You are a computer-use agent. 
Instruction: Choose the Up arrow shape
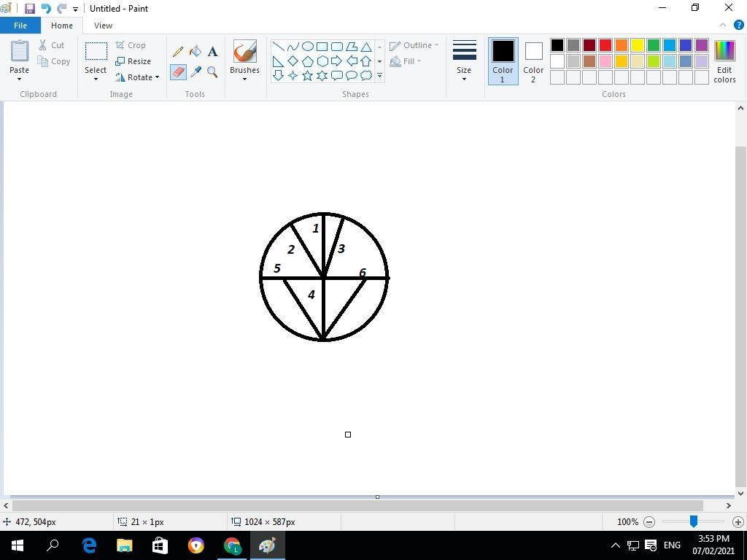click(x=366, y=61)
